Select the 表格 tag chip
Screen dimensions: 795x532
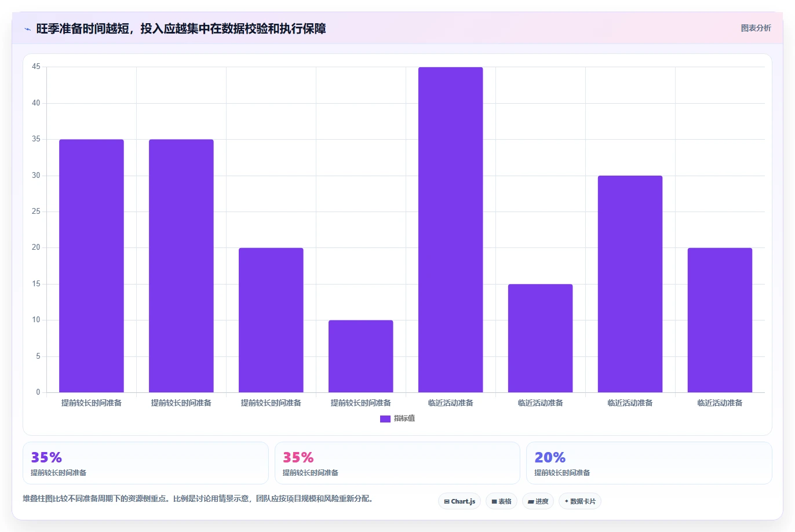[501, 501]
